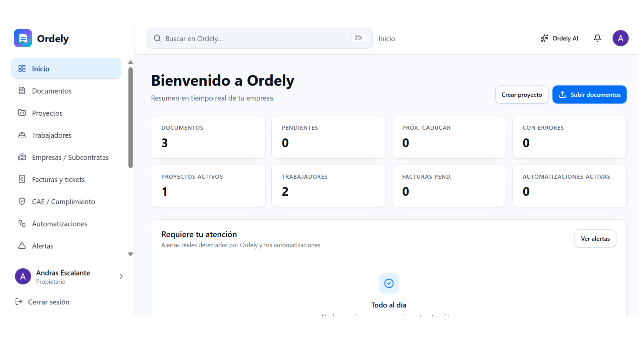644x362 pixels.
Task: Click the Facturas y tickets receipt icon
Action: click(x=22, y=179)
